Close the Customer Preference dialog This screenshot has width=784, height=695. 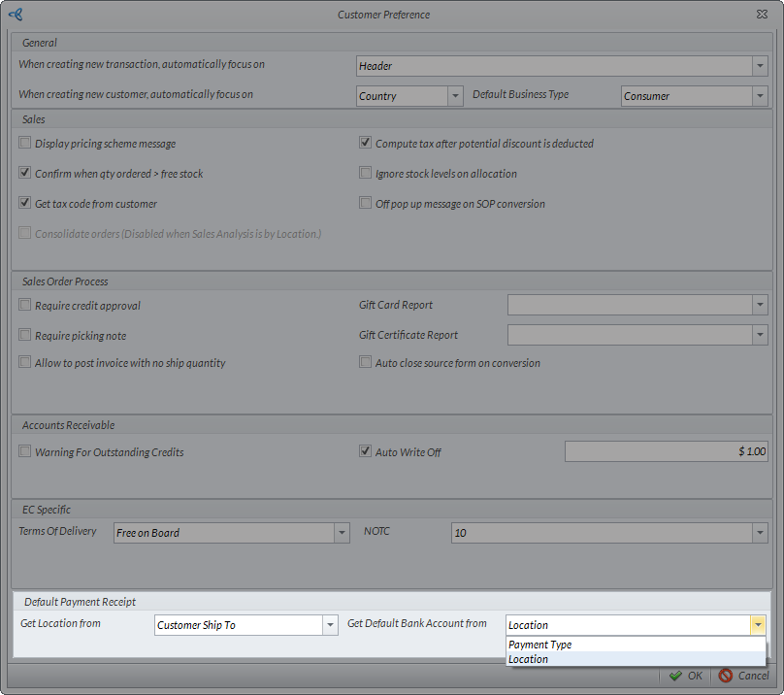(x=763, y=15)
